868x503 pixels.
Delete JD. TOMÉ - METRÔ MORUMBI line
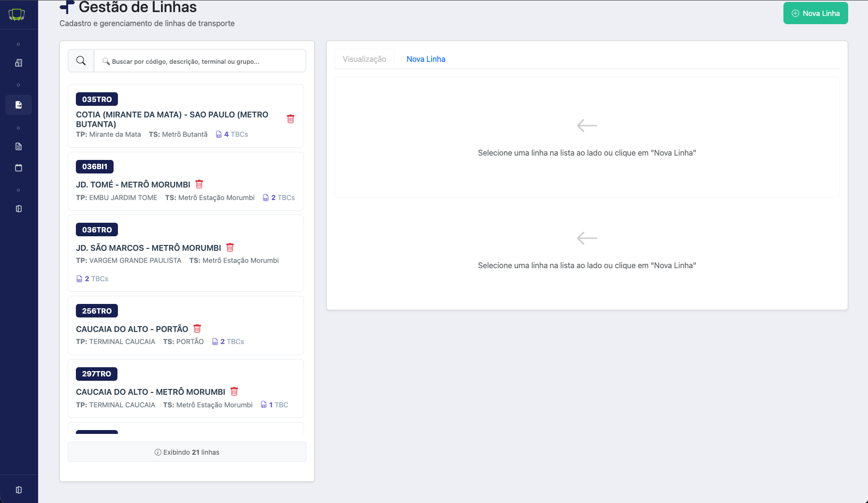(199, 184)
